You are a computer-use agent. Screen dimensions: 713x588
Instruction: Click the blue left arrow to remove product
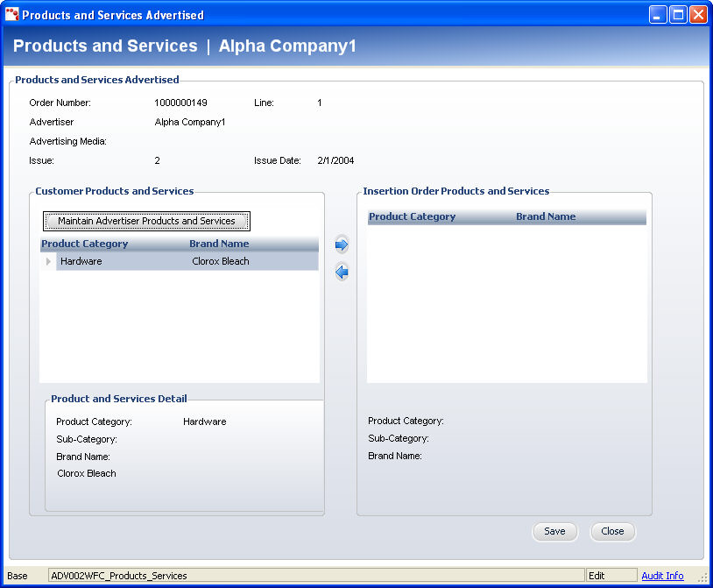point(342,273)
